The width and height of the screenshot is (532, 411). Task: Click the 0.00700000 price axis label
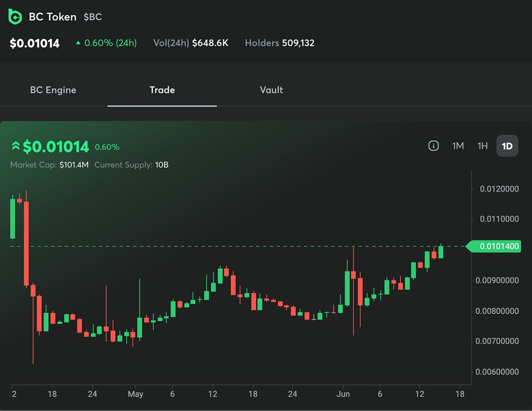(497, 341)
